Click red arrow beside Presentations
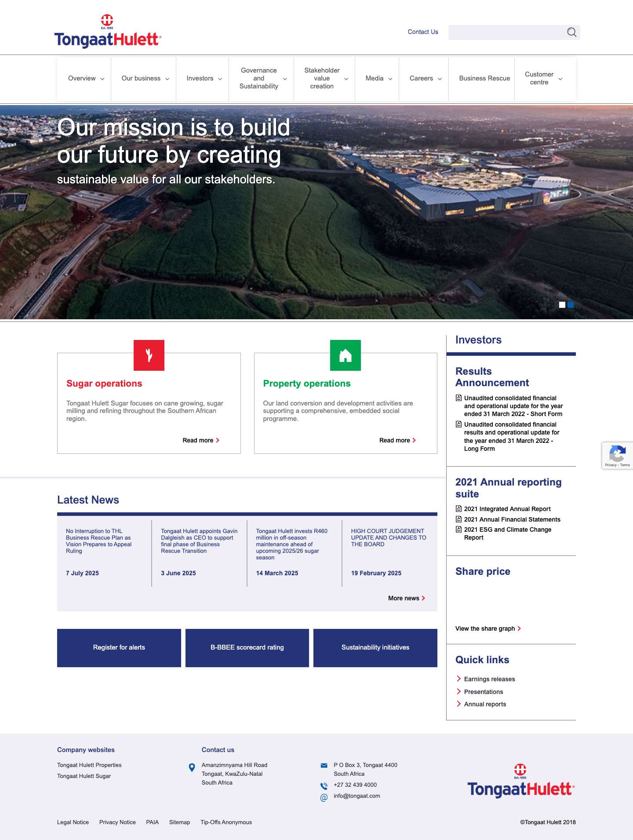This screenshot has height=840, width=633. coord(459,691)
